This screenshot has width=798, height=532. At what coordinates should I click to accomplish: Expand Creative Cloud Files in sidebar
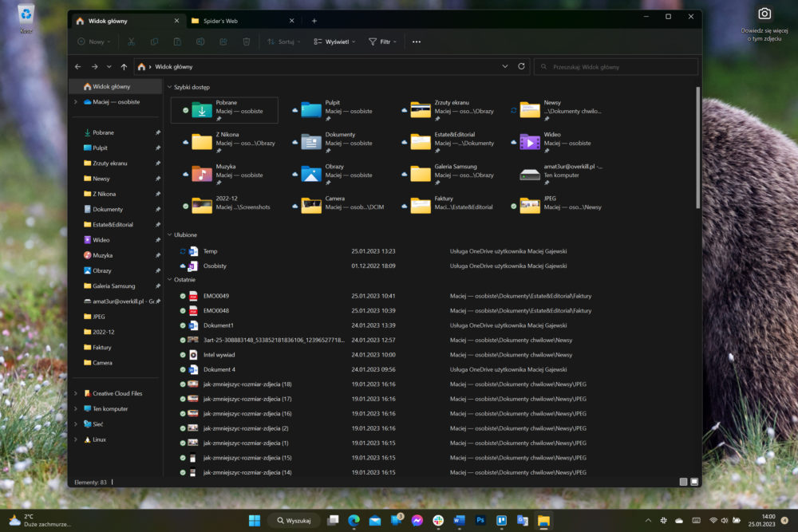pos(76,393)
